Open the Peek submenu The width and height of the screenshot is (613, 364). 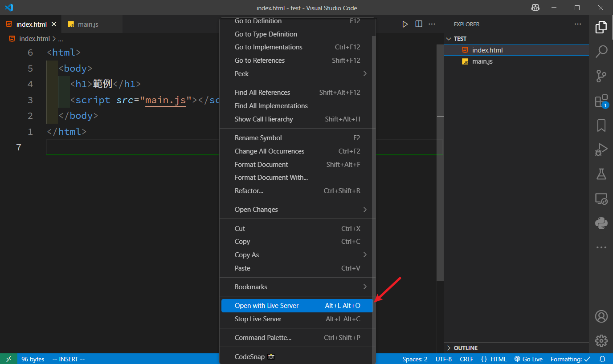[296, 73]
